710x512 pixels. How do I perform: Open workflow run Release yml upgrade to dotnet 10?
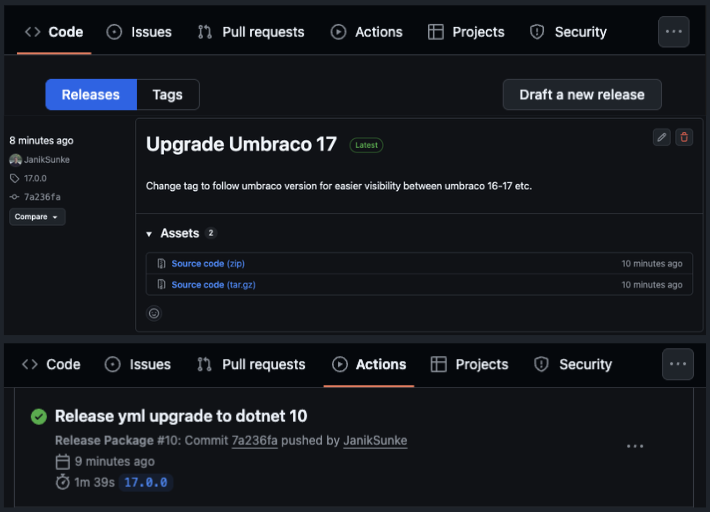(181, 416)
